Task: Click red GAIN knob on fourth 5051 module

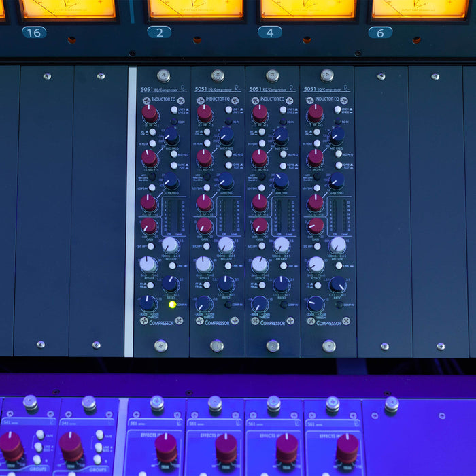Action: 316,226
